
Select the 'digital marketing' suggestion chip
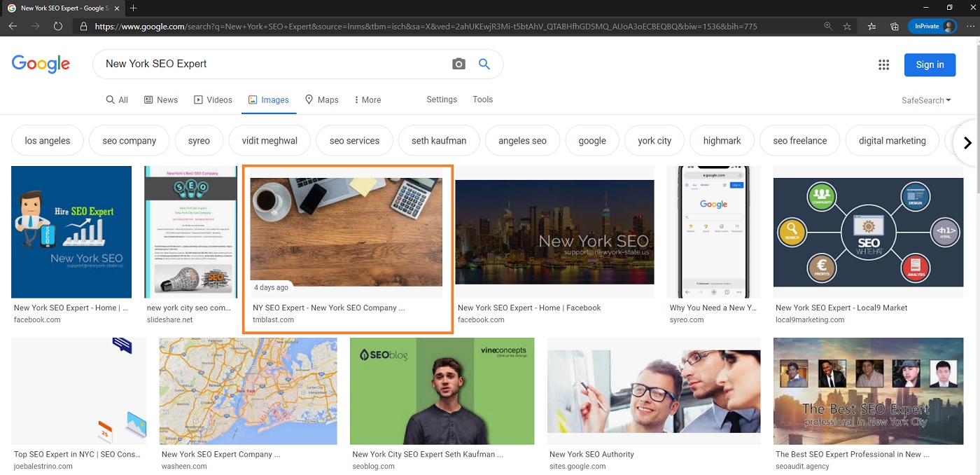coord(892,141)
